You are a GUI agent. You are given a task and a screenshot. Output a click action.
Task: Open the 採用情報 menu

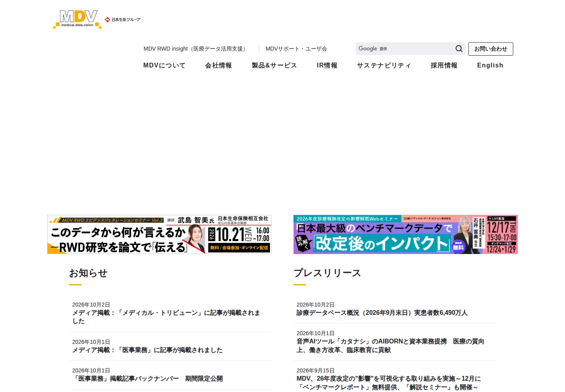pyautogui.click(x=444, y=65)
